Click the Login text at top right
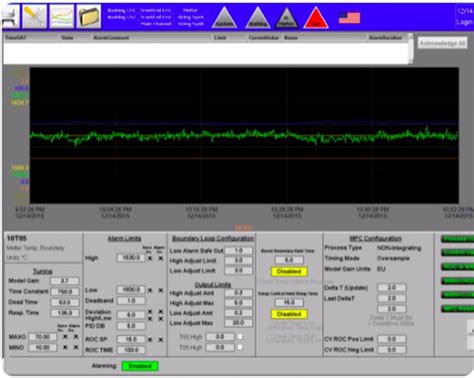 [465, 22]
